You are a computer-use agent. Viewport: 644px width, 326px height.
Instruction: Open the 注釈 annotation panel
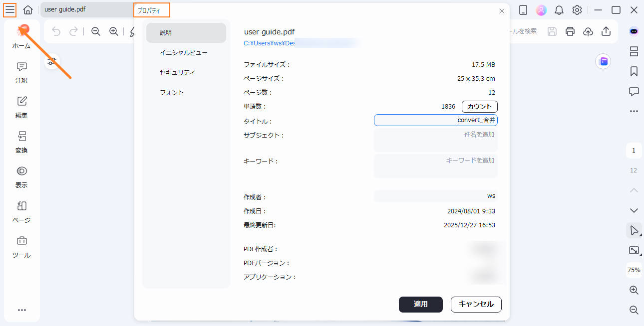(21, 72)
